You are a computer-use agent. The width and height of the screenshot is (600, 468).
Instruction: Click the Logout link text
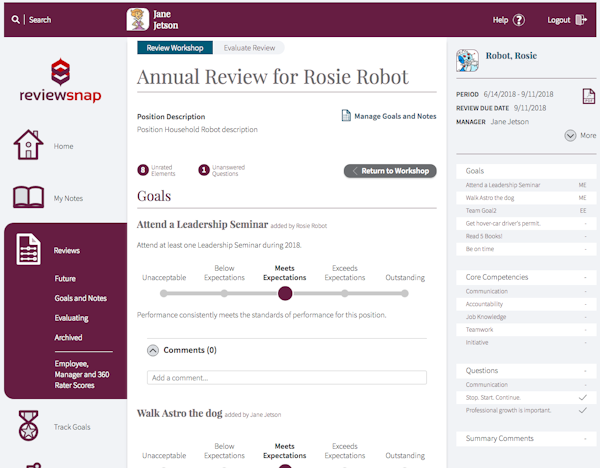pyautogui.click(x=559, y=20)
